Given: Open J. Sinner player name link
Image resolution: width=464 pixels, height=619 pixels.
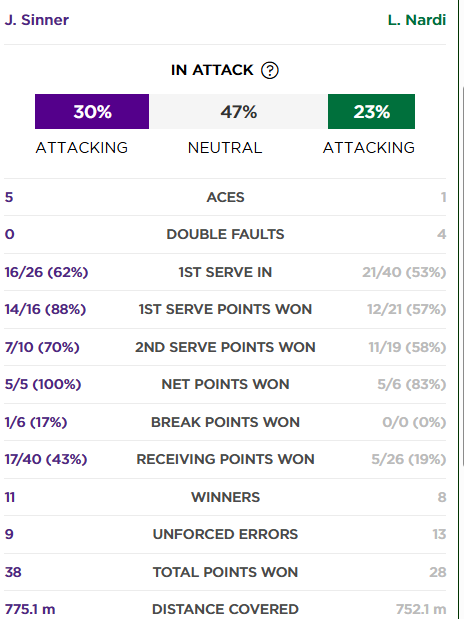Looking at the screenshot, I should [x=37, y=20].
